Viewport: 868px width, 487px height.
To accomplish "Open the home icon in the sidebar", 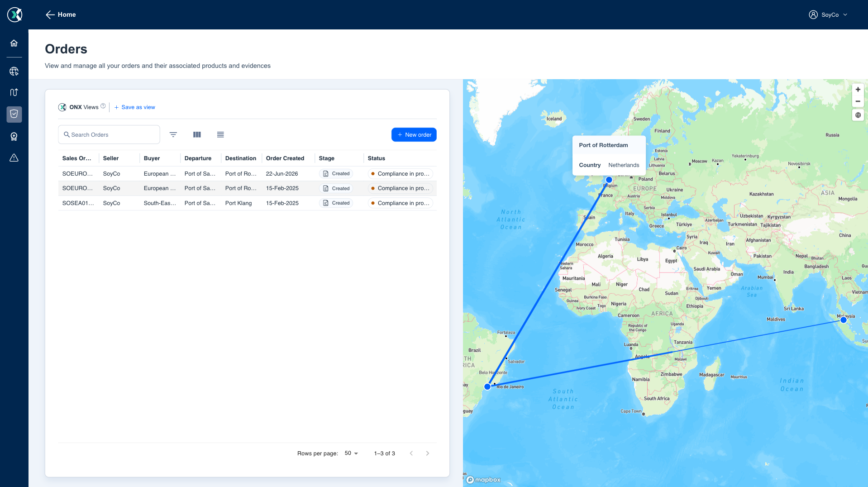I will tap(14, 43).
